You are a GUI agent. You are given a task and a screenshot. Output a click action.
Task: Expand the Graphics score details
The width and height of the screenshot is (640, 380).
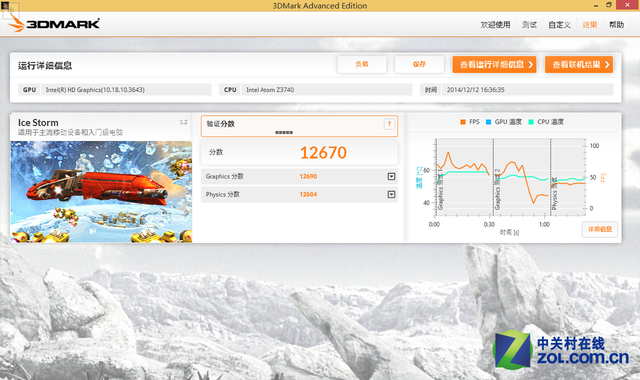(x=391, y=176)
